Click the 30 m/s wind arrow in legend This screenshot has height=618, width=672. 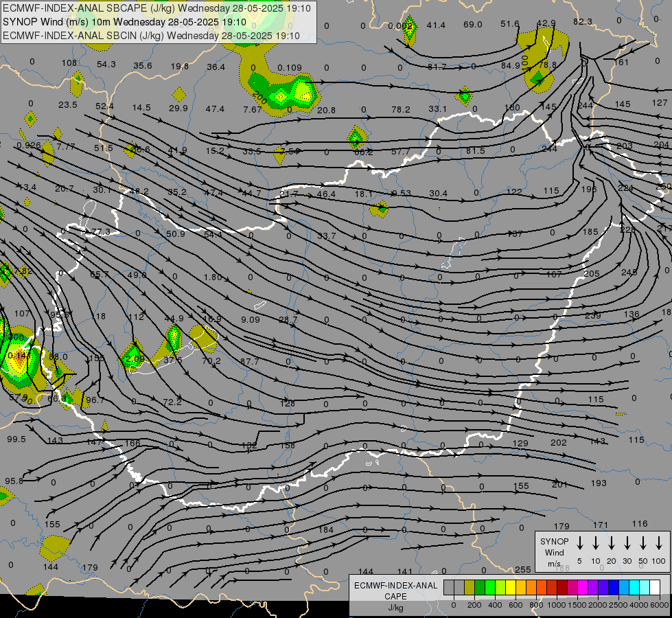[x=627, y=542]
